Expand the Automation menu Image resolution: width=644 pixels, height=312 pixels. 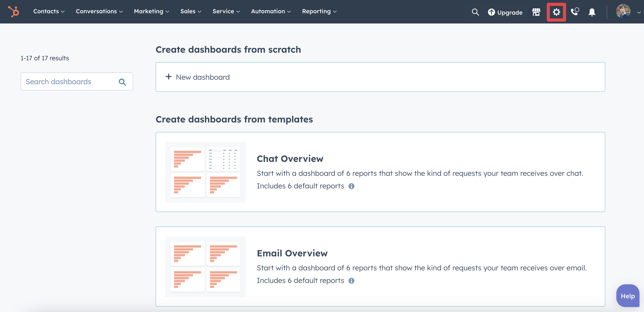270,11
